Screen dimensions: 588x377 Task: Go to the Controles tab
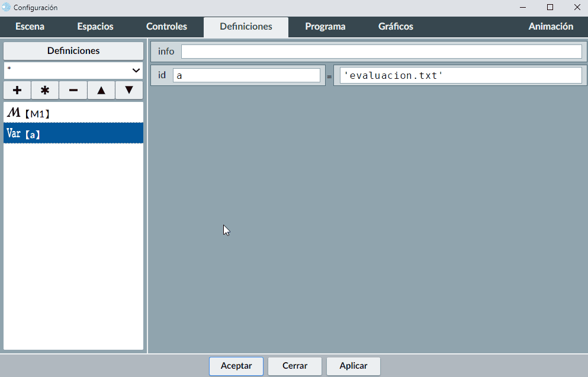point(166,27)
